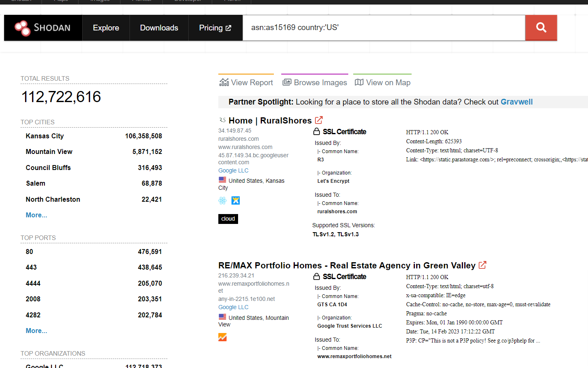
Task: Open RE/MAX external link icon
Action: coord(482,265)
